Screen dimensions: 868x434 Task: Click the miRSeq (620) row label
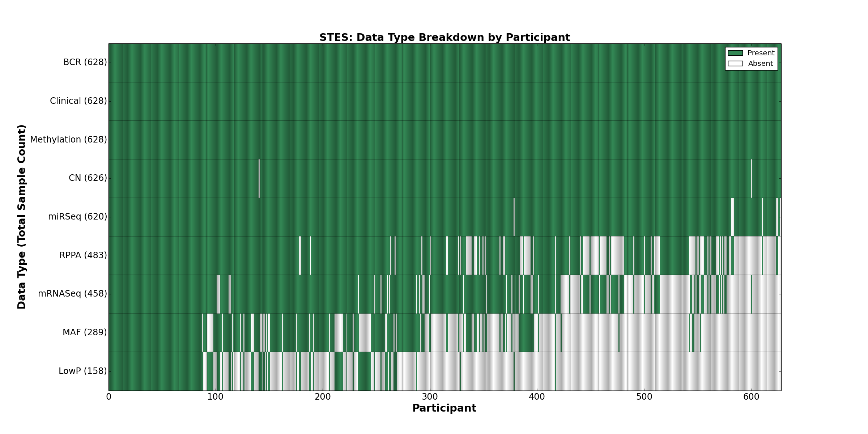[78, 217]
